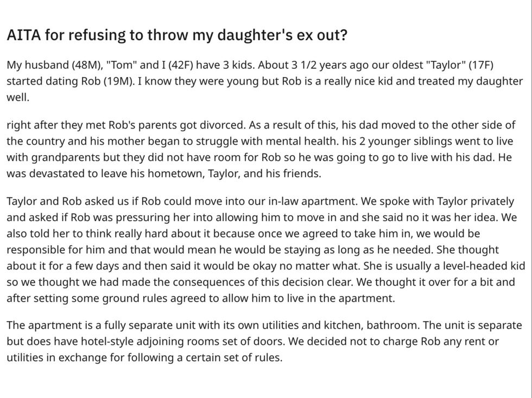Click the "(42F)" age tag
The height and width of the screenshot is (398, 532).
(176, 66)
